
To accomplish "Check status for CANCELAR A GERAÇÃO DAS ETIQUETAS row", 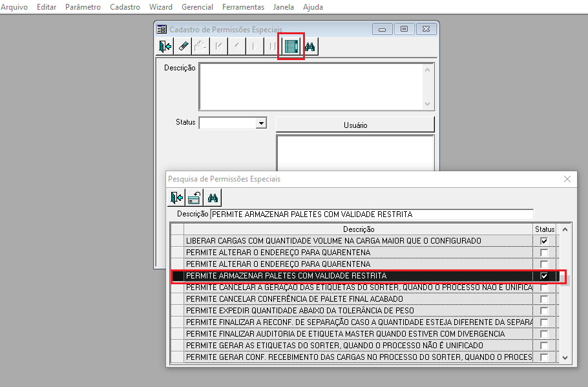I will (x=544, y=288).
